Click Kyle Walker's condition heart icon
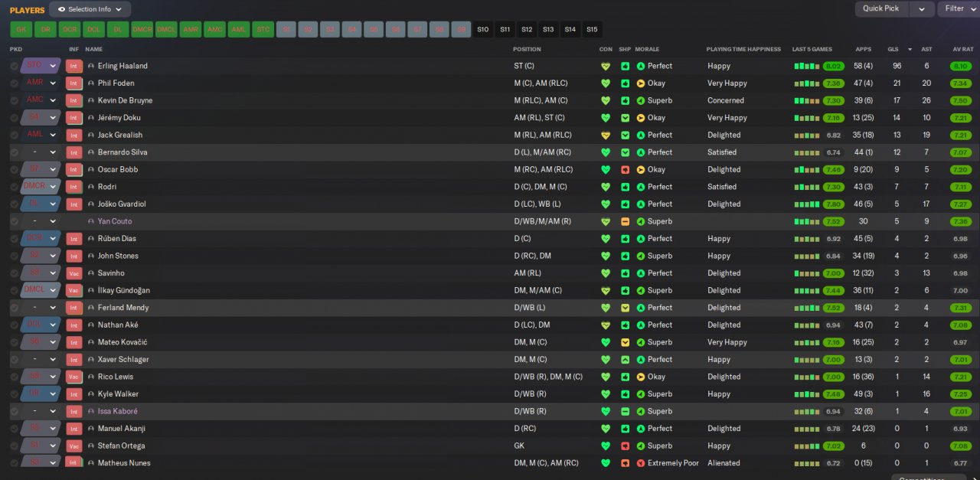This screenshot has height=480, width=980. point(606,394)
